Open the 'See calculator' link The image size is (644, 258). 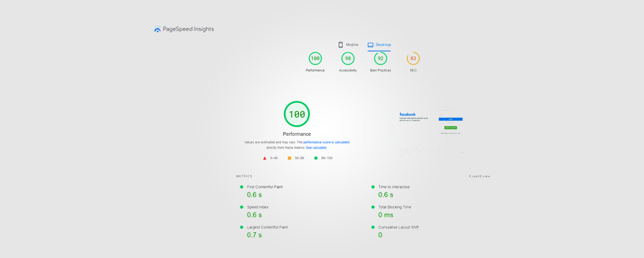[x=316, y=147]
